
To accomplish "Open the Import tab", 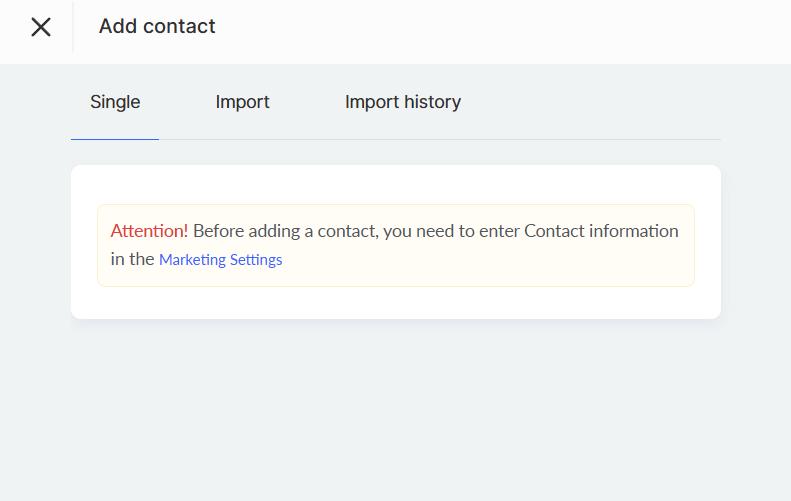I will tap(242, 102).
